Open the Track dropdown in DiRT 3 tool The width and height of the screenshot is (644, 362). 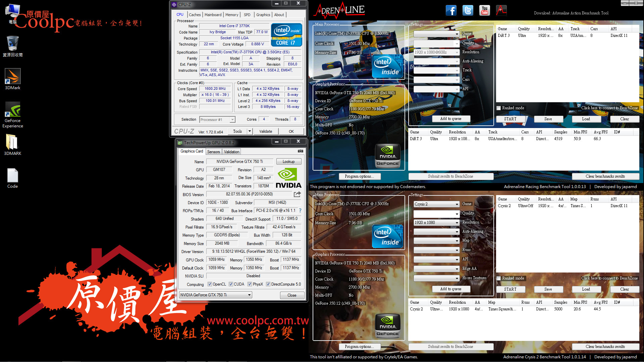(x=436, y=70)
